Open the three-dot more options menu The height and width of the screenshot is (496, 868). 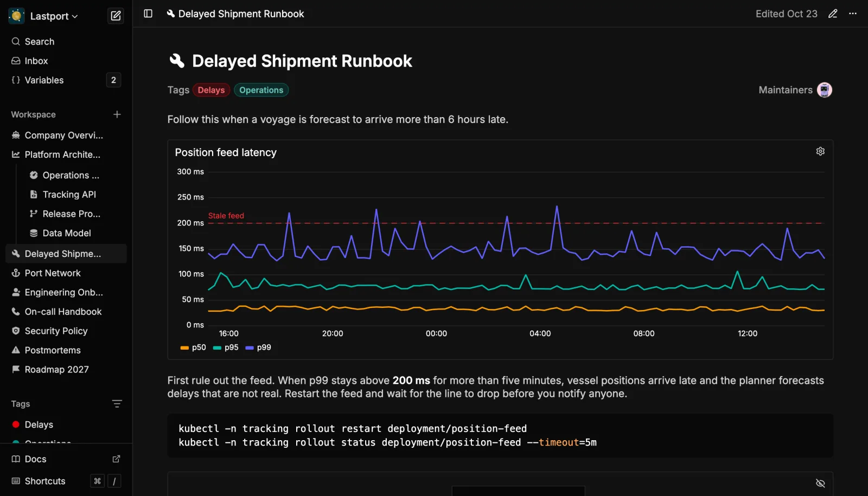click(x=853, y=14)
